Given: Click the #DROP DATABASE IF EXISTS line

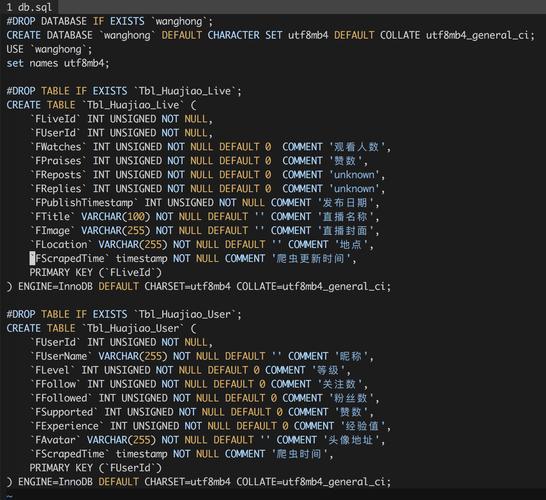Looking at the screenshot, I should pos(110,21).
